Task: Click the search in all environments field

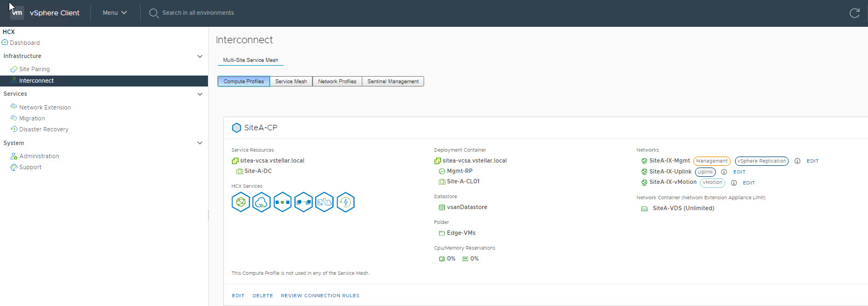Action: click(198, 13)
